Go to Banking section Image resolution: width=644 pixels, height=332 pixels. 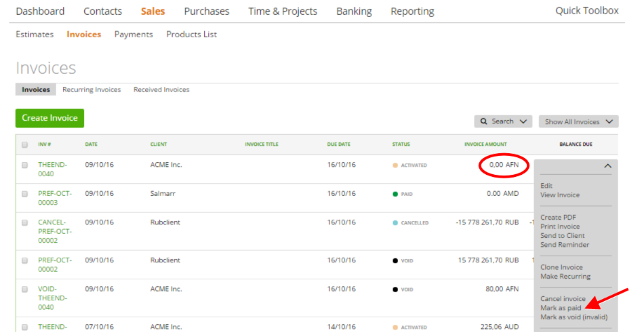click(354, 11)
